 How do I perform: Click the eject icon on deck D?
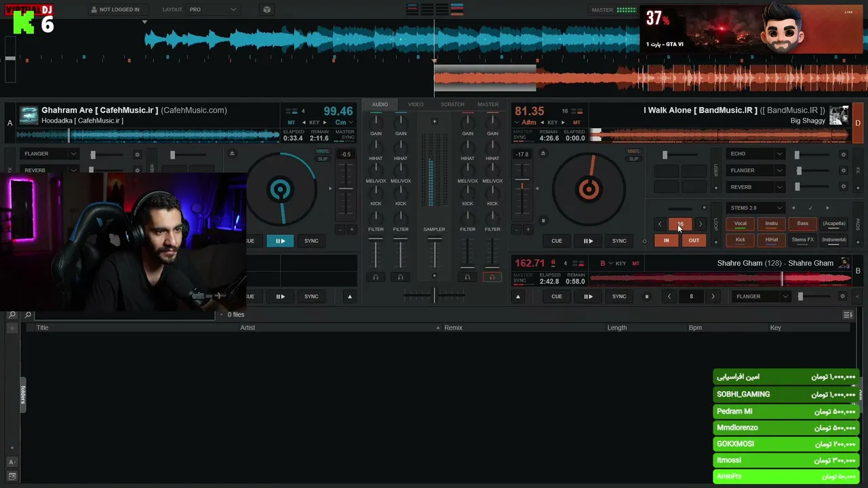(x=542, y=154)
